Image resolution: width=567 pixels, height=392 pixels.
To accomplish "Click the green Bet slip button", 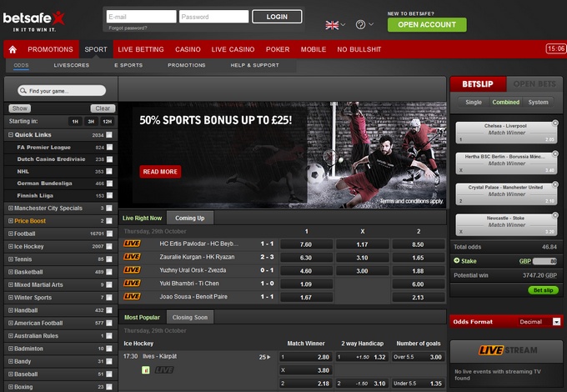I will pyautogui.click(x=543, y=290).
